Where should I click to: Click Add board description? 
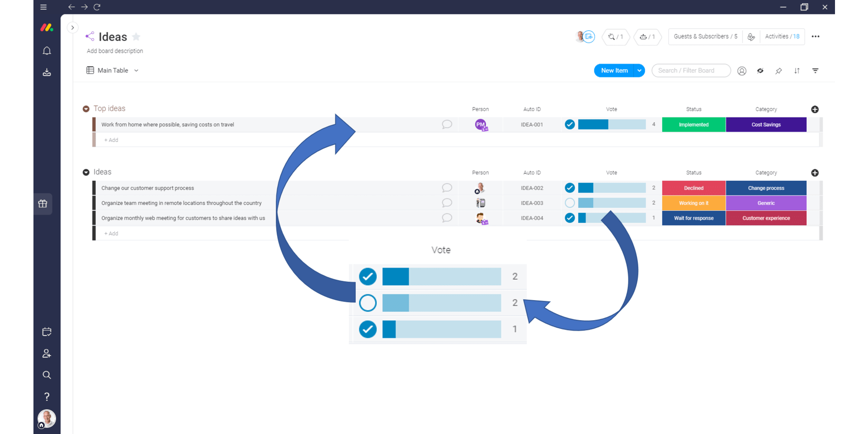pyautogui.click(x=115, y=51)
